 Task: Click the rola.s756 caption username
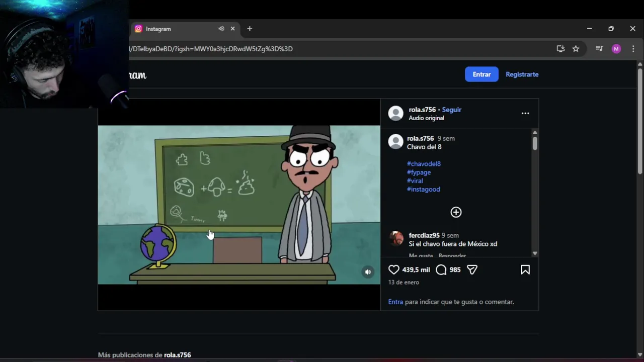click(x=420, y=138)
